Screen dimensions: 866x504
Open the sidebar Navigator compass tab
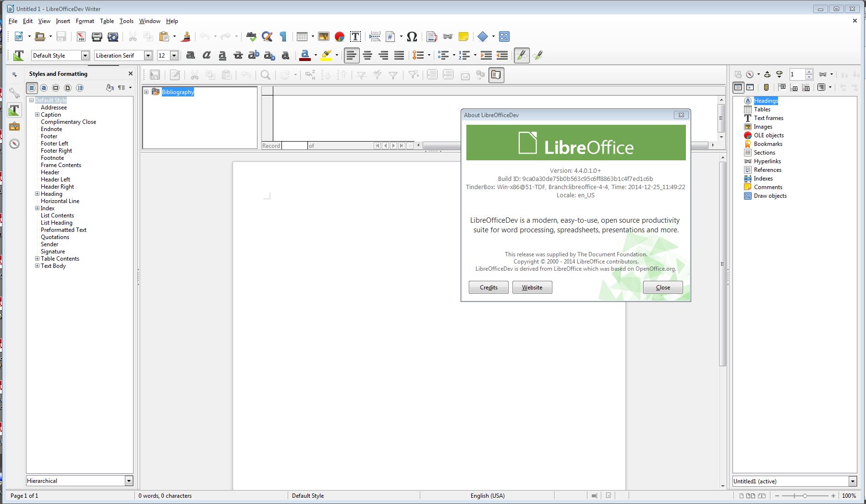(x=14, y=144)
